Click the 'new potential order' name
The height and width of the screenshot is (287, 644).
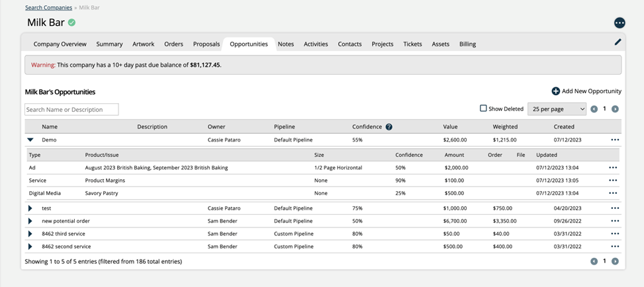click(66, 221)
